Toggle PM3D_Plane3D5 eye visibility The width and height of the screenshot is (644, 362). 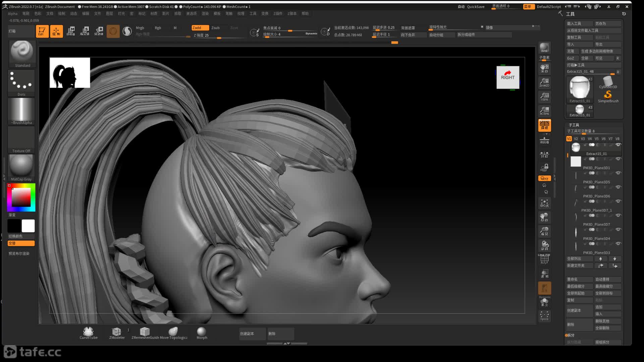coord(618,173)
